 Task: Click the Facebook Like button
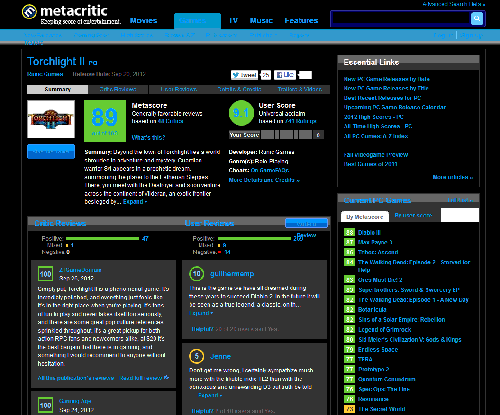(285, 75)
